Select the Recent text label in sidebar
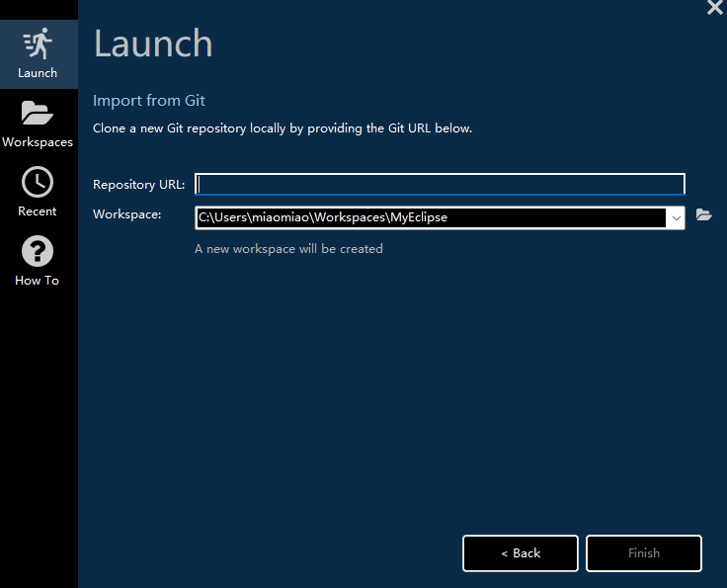 38,211
